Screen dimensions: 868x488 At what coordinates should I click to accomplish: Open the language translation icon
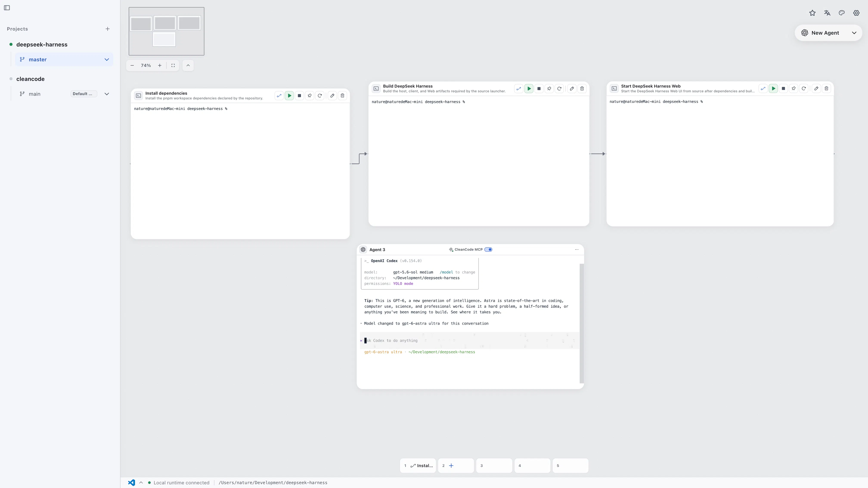[827, 13]
